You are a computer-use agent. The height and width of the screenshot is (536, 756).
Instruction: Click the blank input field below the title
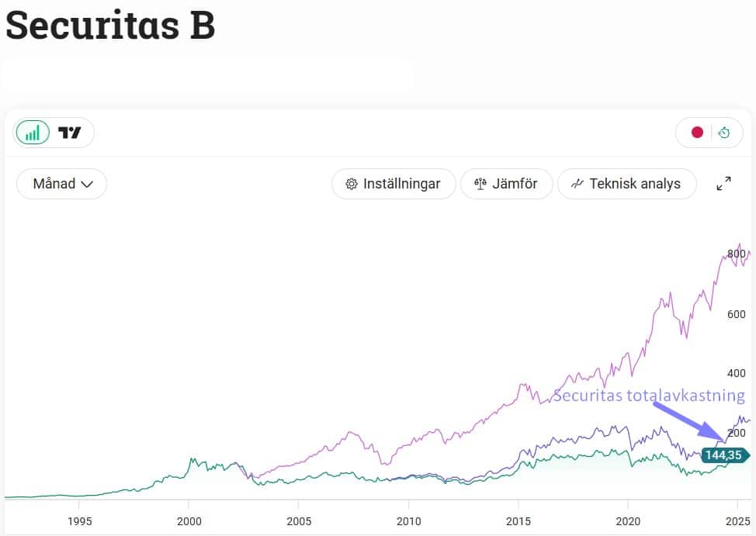click(x=207, y=75)
